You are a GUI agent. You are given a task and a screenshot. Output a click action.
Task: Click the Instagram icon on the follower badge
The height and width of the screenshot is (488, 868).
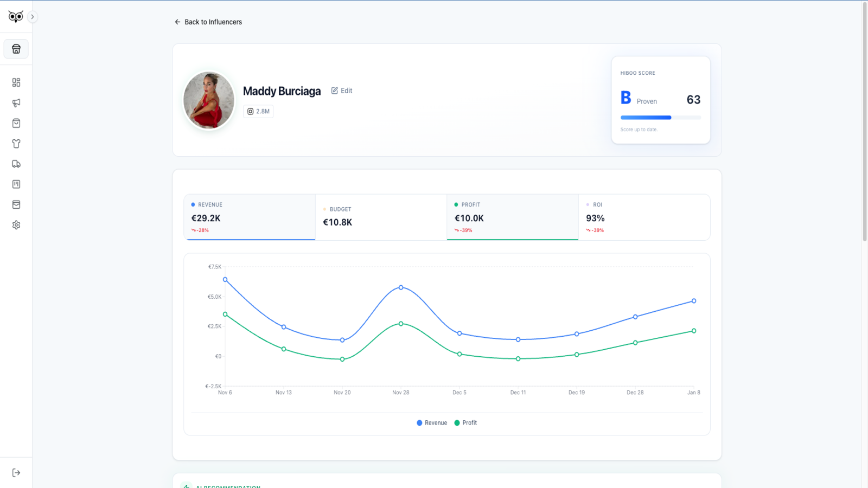[x=250, y=111]
